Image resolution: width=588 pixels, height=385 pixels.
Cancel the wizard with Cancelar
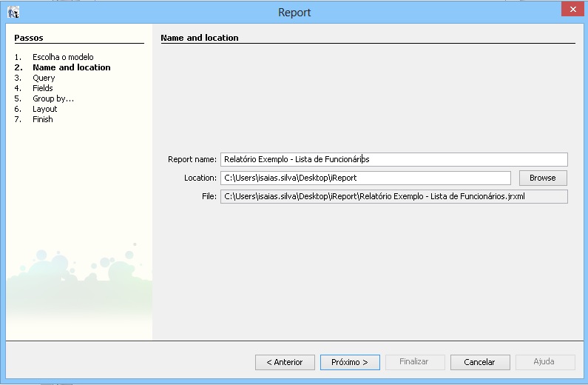[479, 362]
